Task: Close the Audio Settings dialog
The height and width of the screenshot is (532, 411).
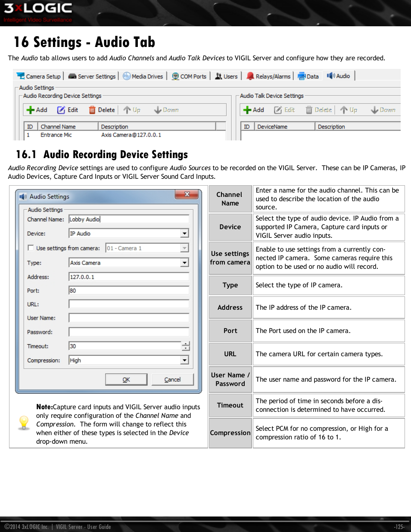Action: tap(187, 194)
